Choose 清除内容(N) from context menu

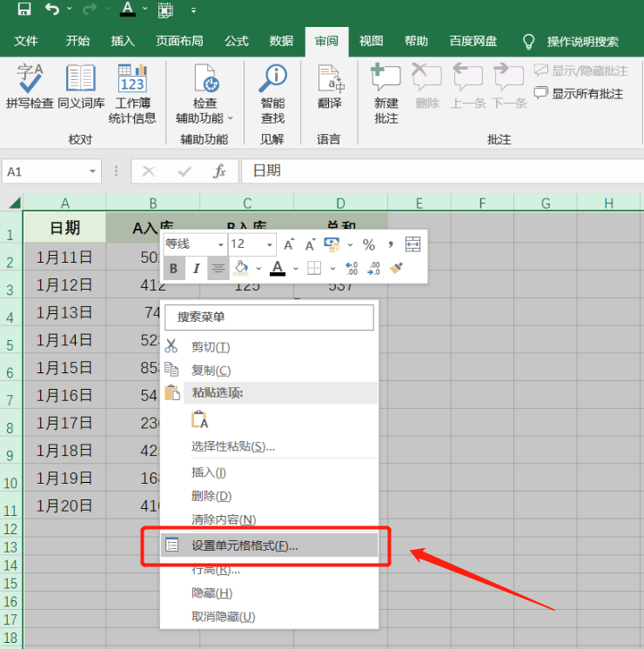[270, 519]
